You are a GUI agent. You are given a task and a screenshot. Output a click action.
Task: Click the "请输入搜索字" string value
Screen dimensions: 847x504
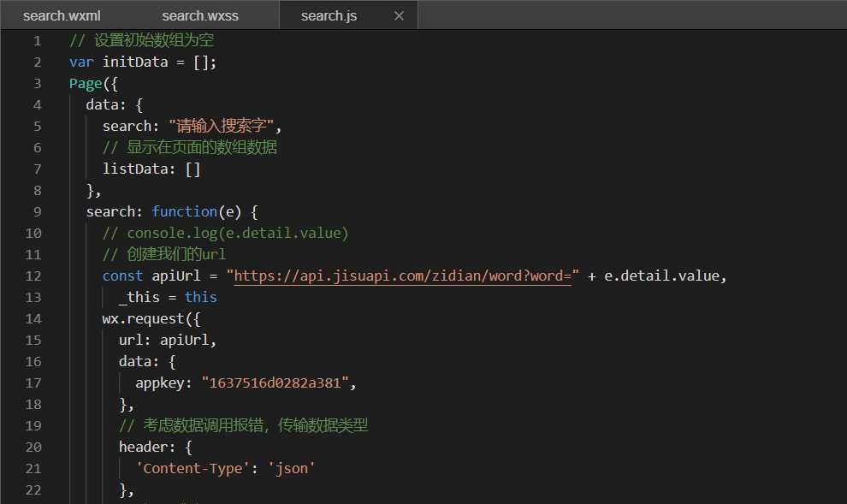pos(221,126)
